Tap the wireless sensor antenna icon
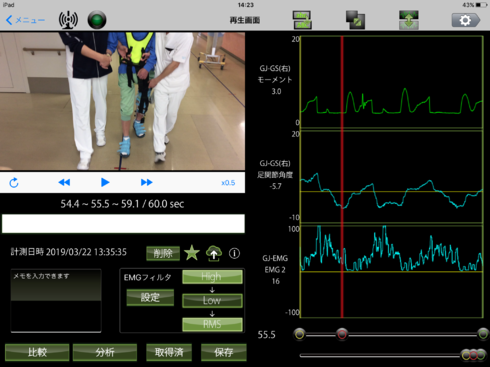The image size is (490, 367). click(68, 20)
